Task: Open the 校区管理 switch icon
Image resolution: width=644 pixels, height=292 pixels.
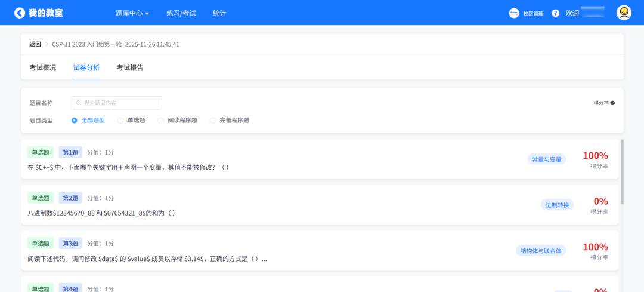Action: pyautogui.click(x=514, y=13)
